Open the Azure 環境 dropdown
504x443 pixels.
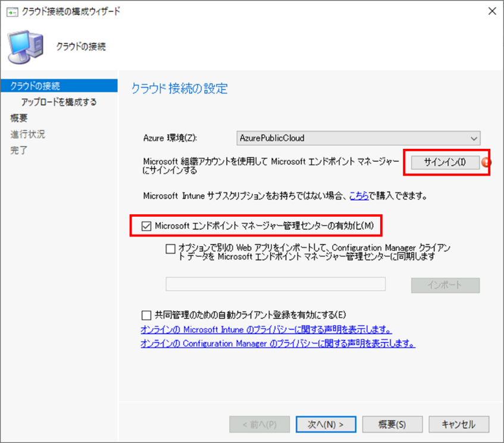[x=358, y=138]
